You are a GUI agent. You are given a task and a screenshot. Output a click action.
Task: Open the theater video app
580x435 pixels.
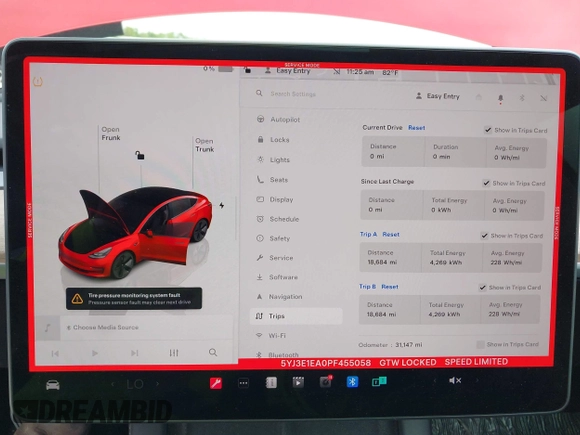(298, 382)
